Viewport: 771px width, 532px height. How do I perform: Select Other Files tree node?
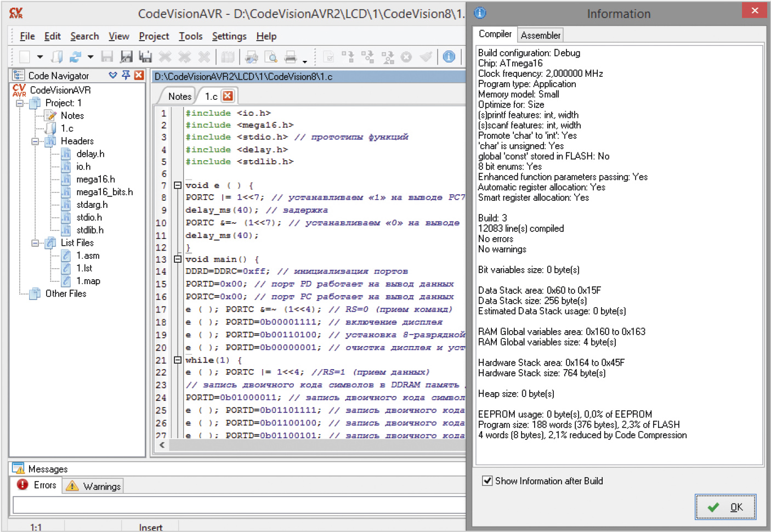click(66, 294)
